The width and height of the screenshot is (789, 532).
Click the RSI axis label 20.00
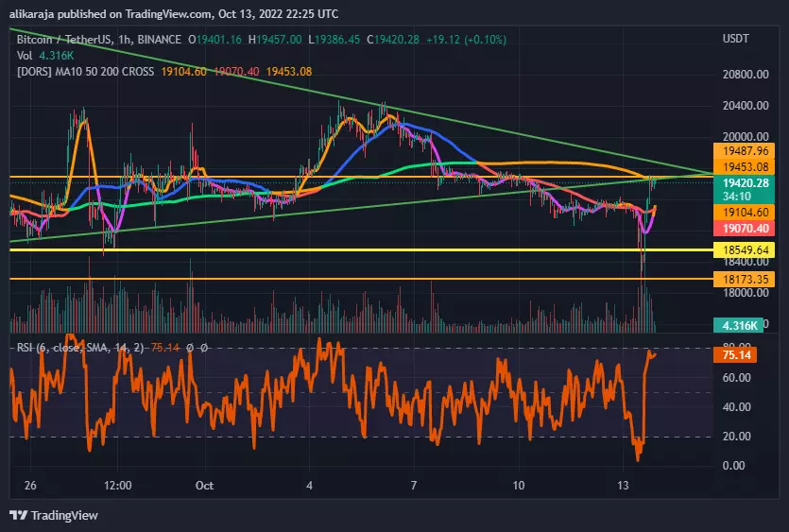736,436
